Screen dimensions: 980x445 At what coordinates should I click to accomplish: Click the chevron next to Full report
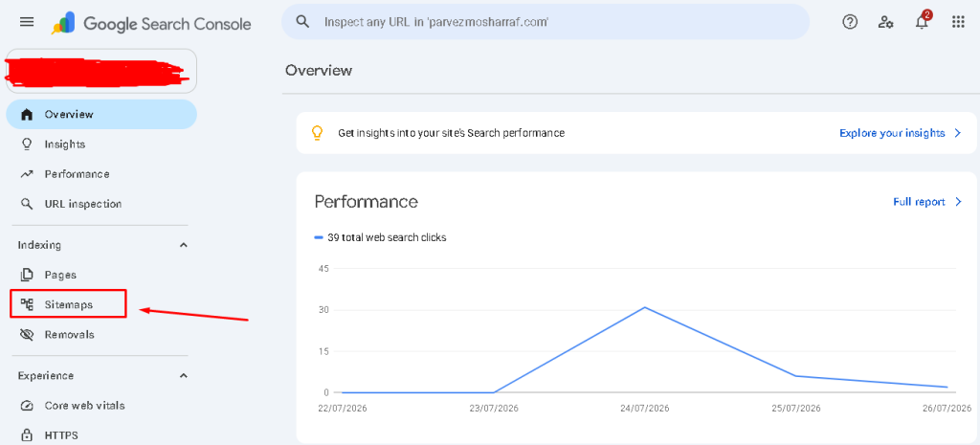pyautogui.click(x=957, y=202)
